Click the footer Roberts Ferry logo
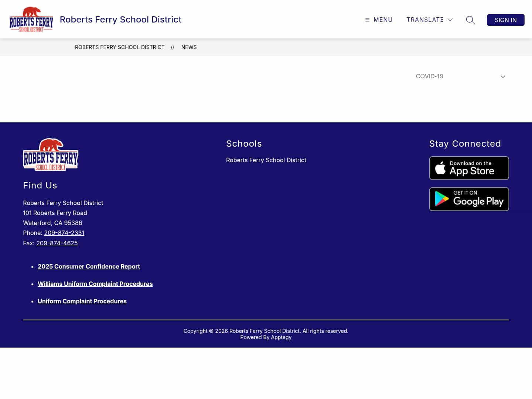 click(51, 154)
